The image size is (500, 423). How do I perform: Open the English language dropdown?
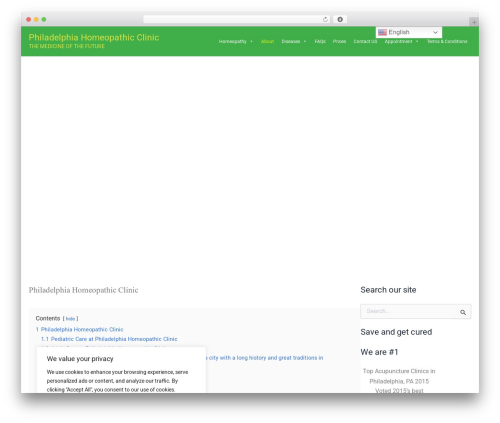pos(409,32)
